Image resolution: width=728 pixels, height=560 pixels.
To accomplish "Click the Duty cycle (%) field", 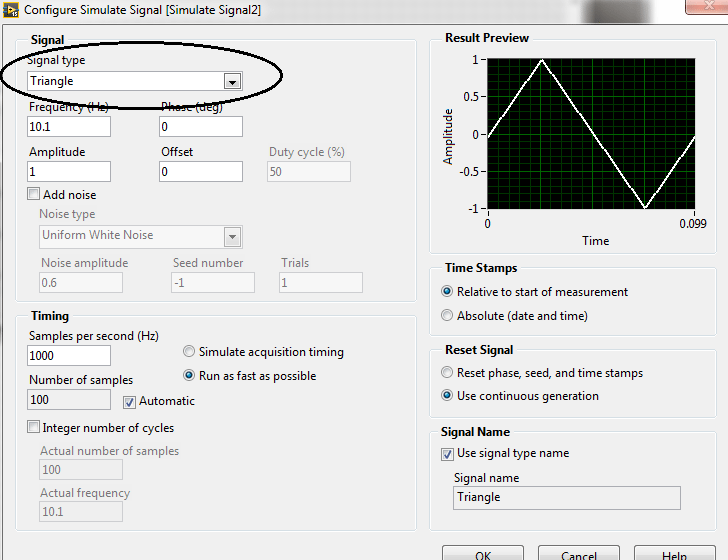I will pyautogui.click(x=309, y=171).
